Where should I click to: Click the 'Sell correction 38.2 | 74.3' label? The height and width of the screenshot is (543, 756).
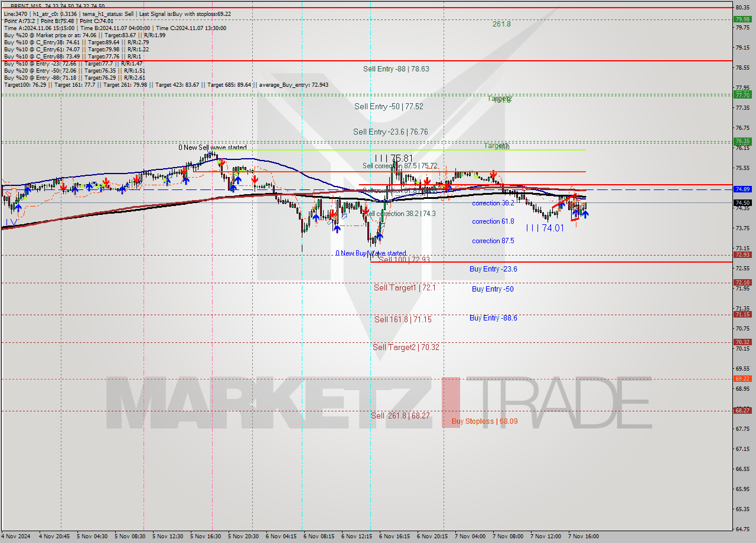[401, 214]
